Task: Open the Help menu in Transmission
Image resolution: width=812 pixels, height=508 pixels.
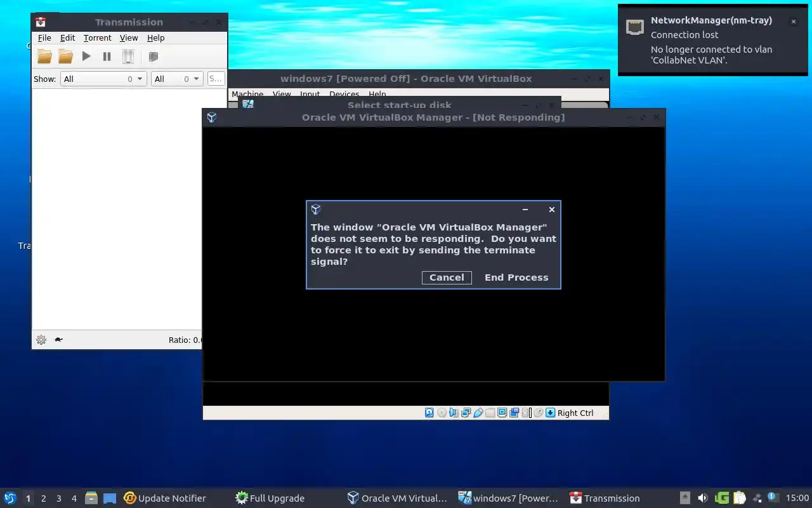Action: (155, 38)
